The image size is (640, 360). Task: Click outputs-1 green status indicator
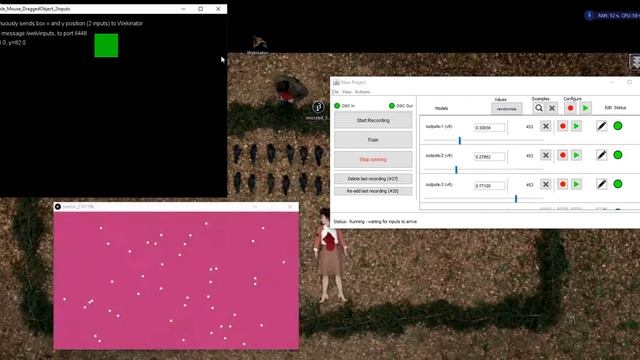click(618, 126)
